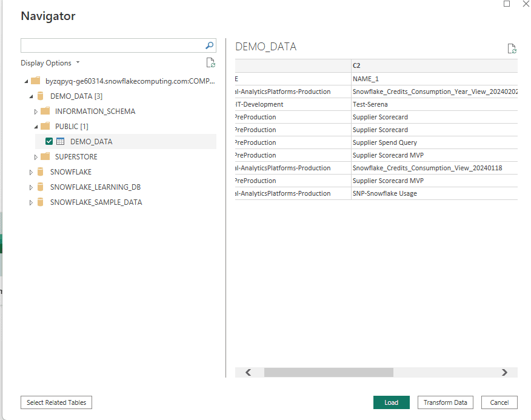531x420 pixels.
Task: Select the C2 column header
Action: [x=434, y=65]
